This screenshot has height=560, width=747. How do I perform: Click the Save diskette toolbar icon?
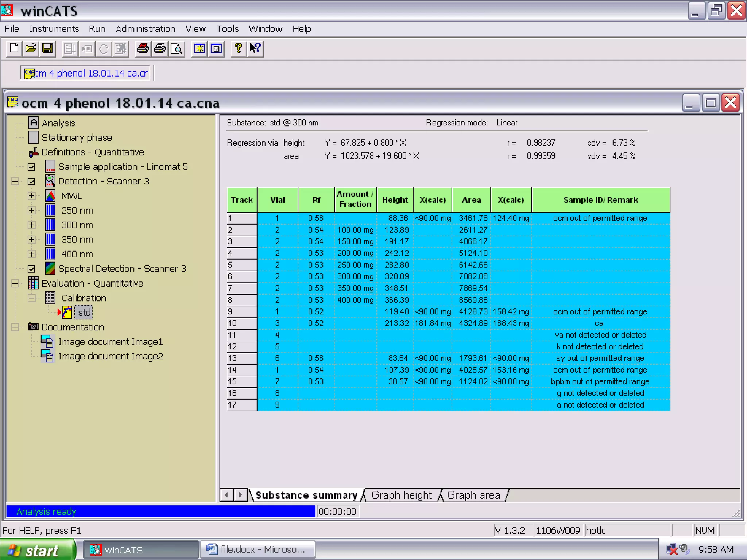pyautogui.click(x=47, y=48)
